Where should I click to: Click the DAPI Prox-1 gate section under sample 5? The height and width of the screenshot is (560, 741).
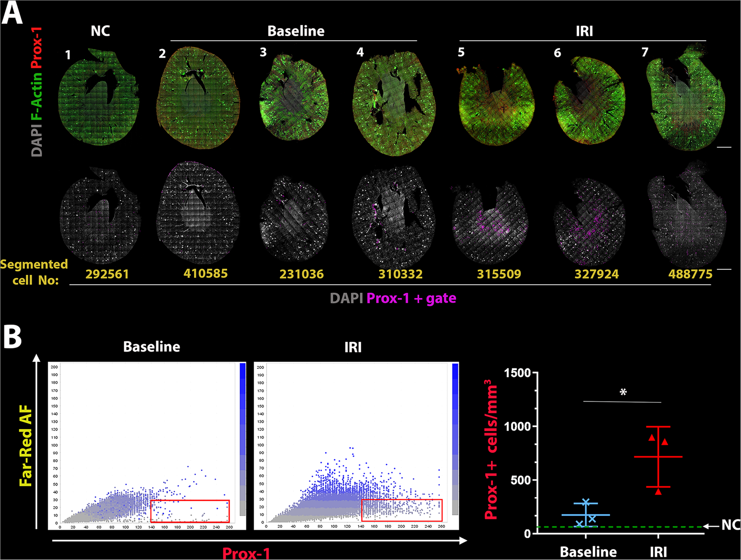pos(491,221)
